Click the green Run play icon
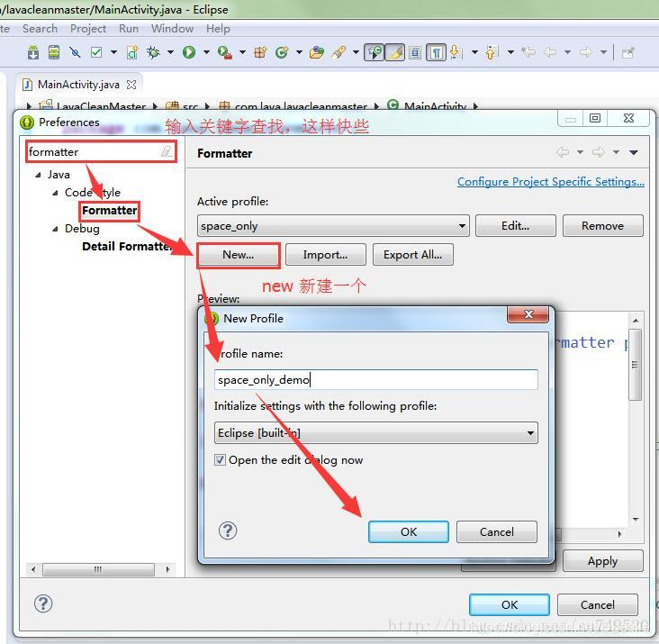Viewport: 659px width, 644px height. coord(189,52)
